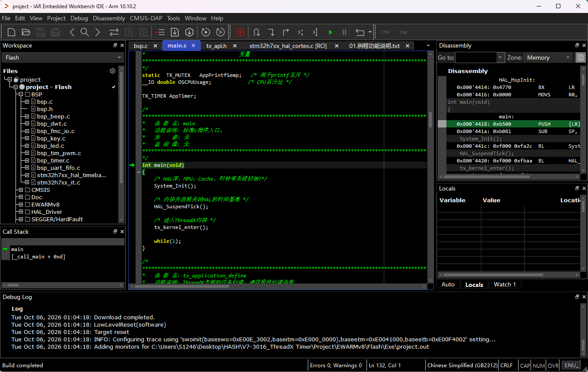
Task: Click the Stop Debugging red X icon
Action: pos(240,32)
